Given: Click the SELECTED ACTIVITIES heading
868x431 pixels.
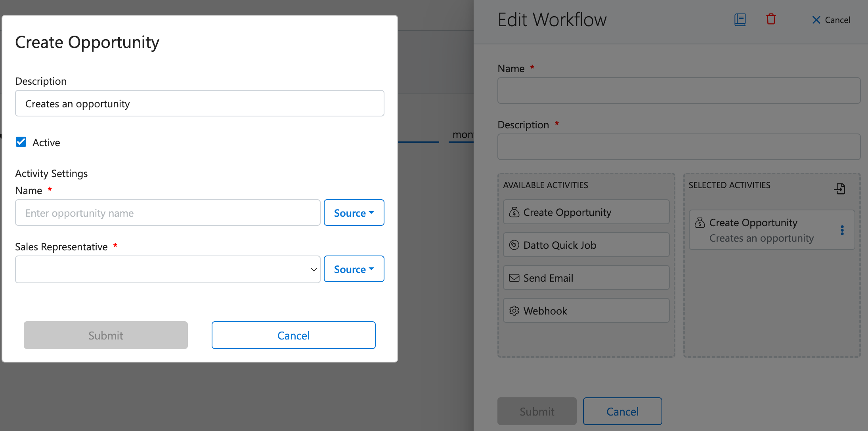Looking at the screenshot, I should tap(730, 185).
